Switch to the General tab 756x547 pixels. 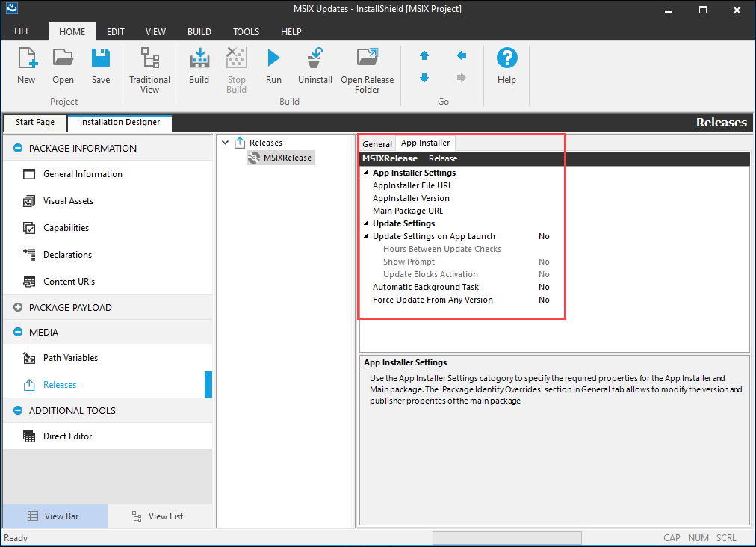[377, 144]
